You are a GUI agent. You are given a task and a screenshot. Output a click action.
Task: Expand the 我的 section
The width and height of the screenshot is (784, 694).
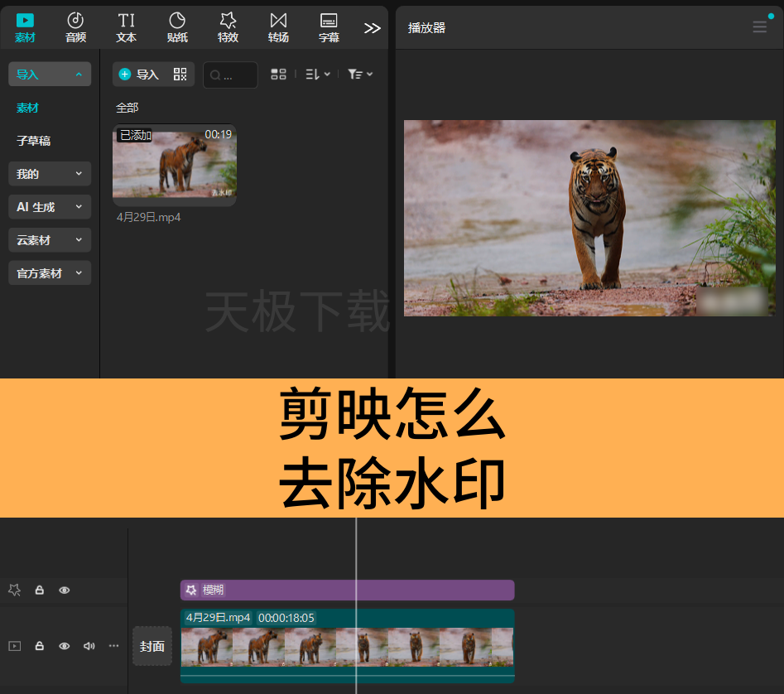coord(50,174)
